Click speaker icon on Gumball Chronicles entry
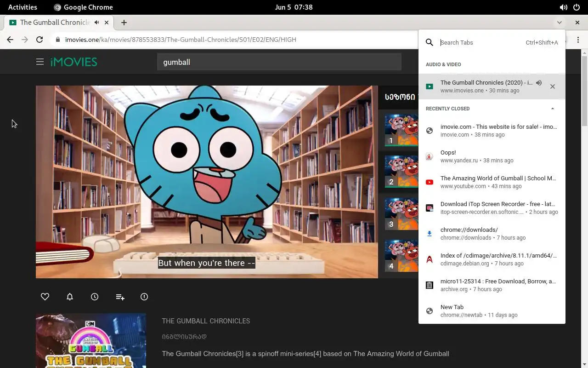This screenshot has height=368, width=588. point(539,83)
